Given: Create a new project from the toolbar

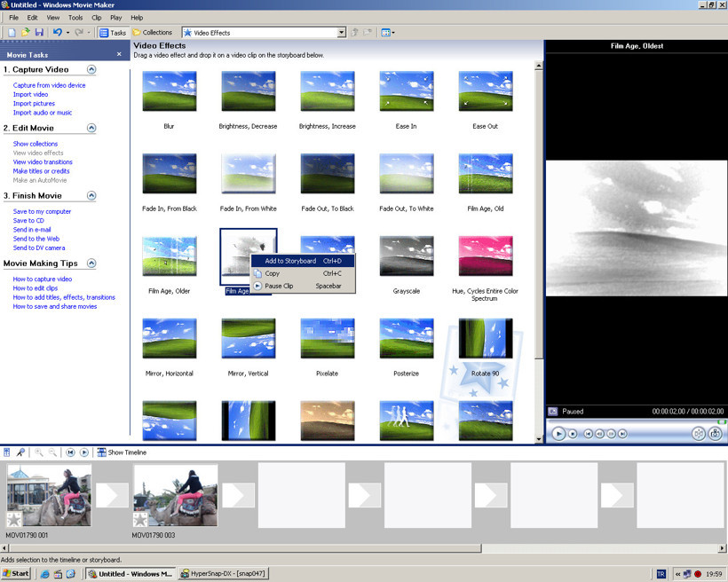Looking at the screenshot, I should (12, 33).
